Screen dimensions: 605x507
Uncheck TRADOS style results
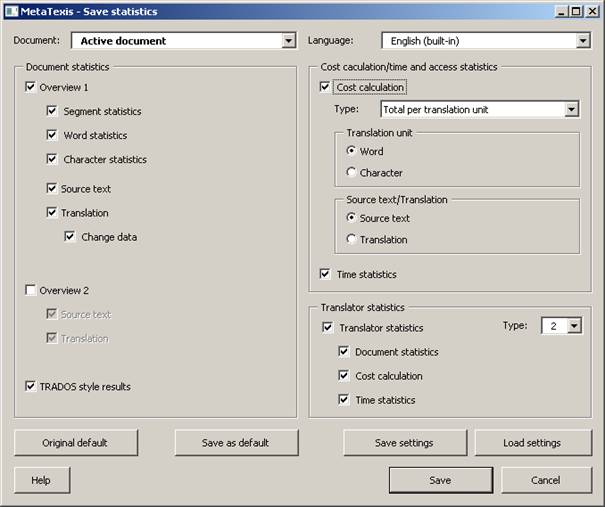[30, 386]
